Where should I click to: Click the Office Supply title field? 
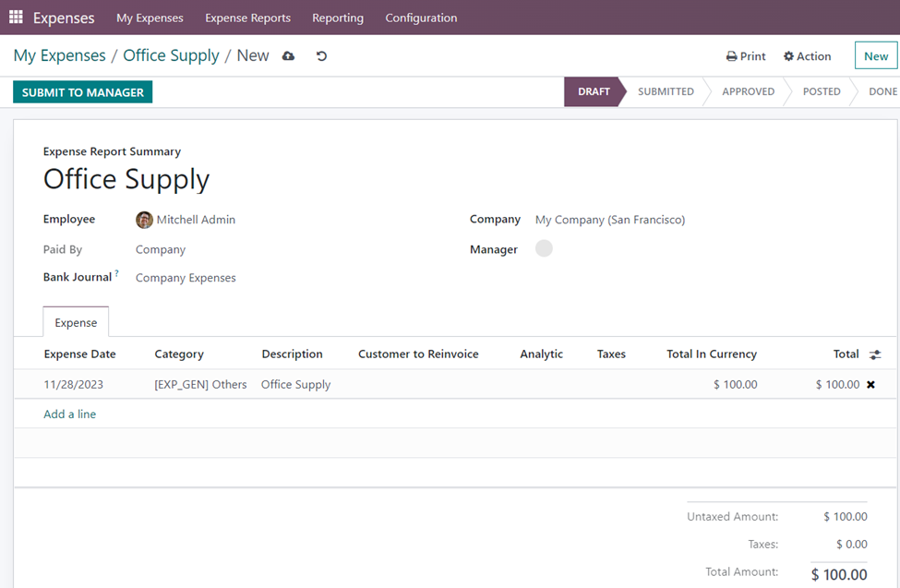pyautogui.click(x=126, y=179)
